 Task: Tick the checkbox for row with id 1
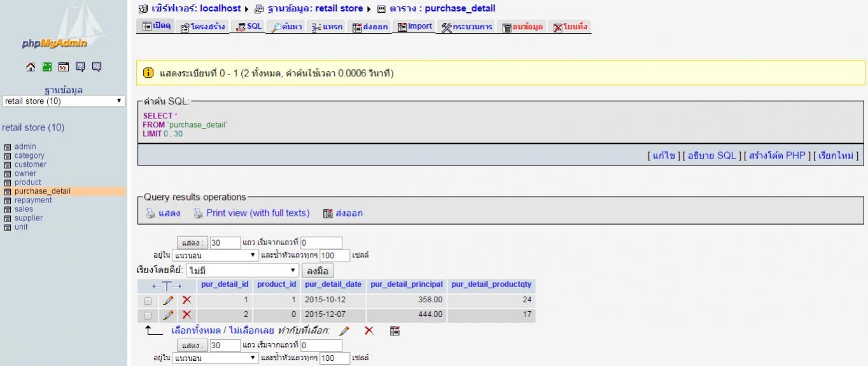[x=148, y=300]
